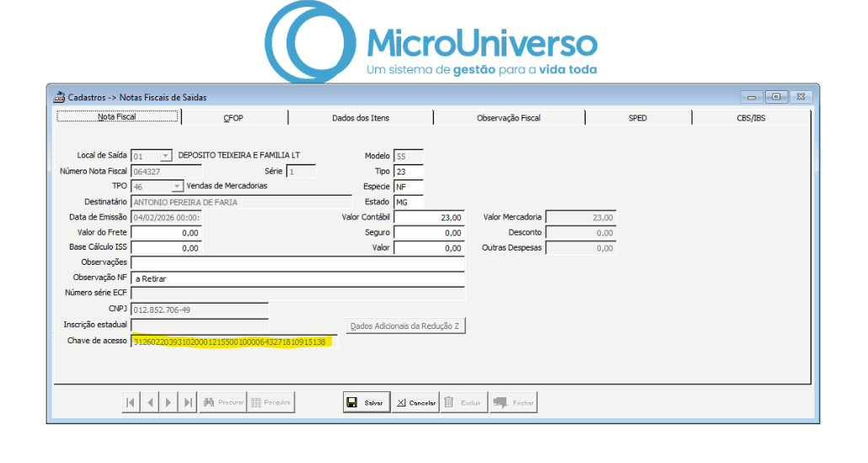The image size is (868, 463).
Task: Click the Pesquisa grid button
Action: click(x=271, y=402)
